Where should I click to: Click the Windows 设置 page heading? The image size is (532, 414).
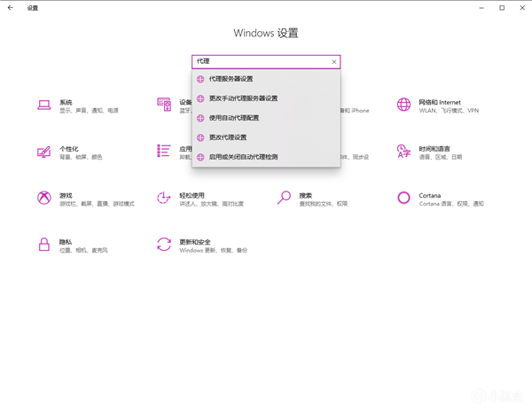click(x=266, y=33)
